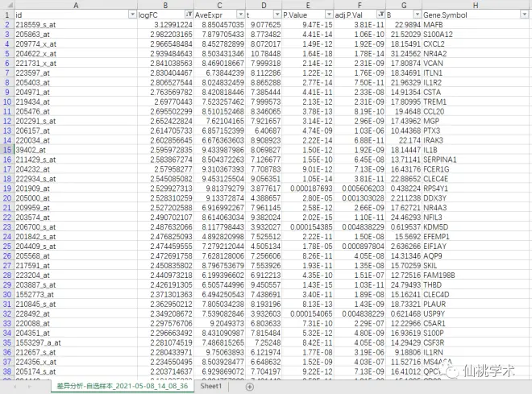Click logFC value 3.12991224
This screenshot has width=532, height=394.
tap(165, 25)
